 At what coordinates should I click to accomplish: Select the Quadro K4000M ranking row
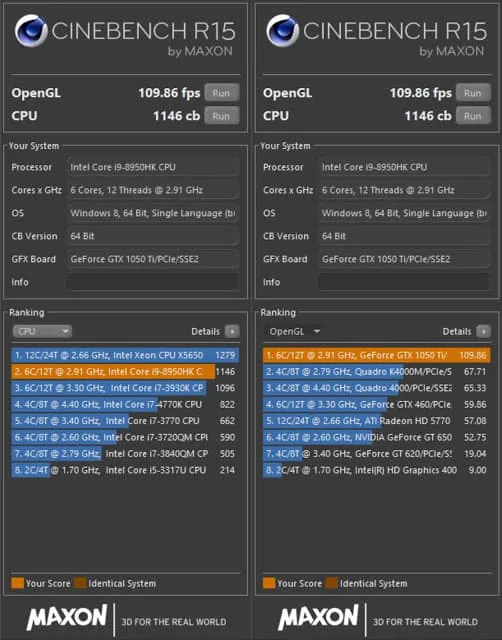tap(376, 372)
